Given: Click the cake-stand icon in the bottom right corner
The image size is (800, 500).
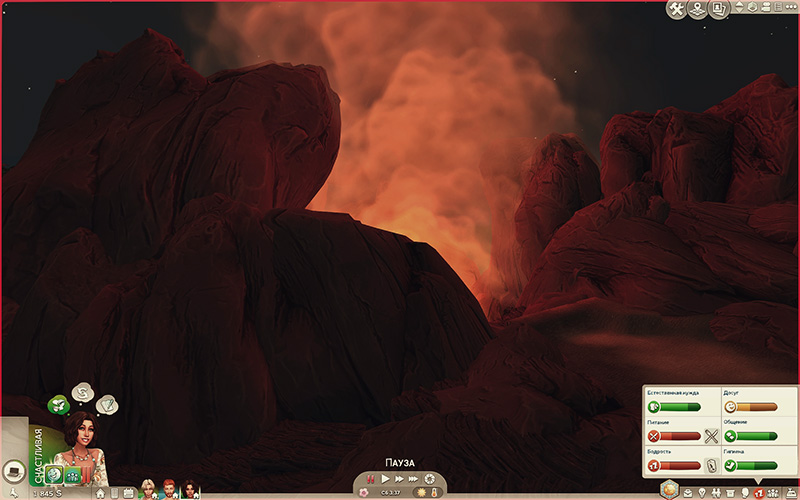Looking at the screenshot, I should point(790,493).
